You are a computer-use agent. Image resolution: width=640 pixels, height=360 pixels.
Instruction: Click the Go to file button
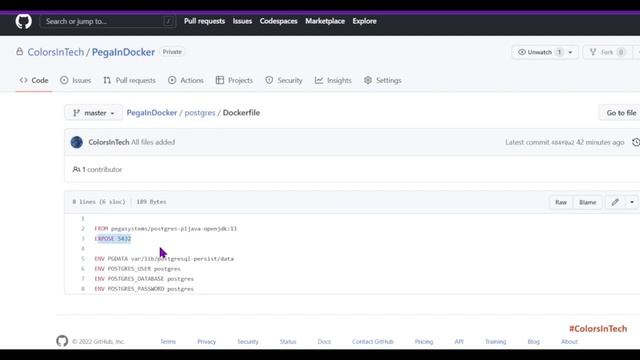(621, 113)
